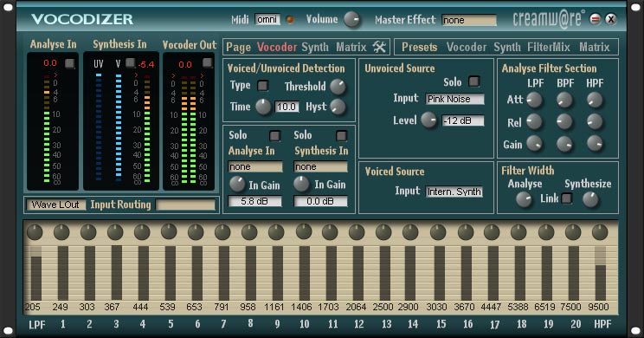Open the Synth presets list

point(507,48)
